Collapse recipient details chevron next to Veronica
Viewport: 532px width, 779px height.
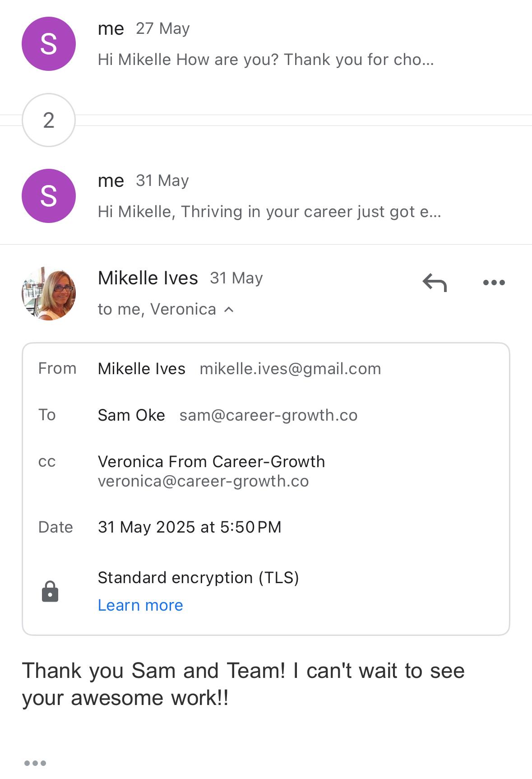(x=229, y=310)
